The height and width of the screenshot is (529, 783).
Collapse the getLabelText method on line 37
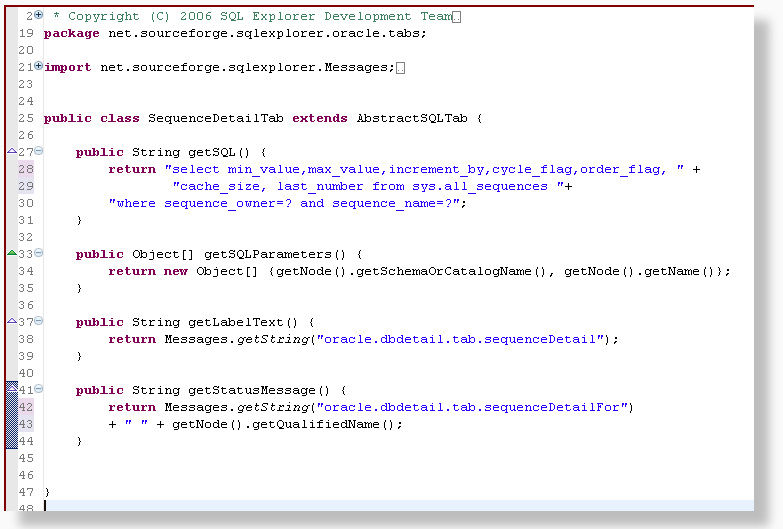(x=38, y=321)
